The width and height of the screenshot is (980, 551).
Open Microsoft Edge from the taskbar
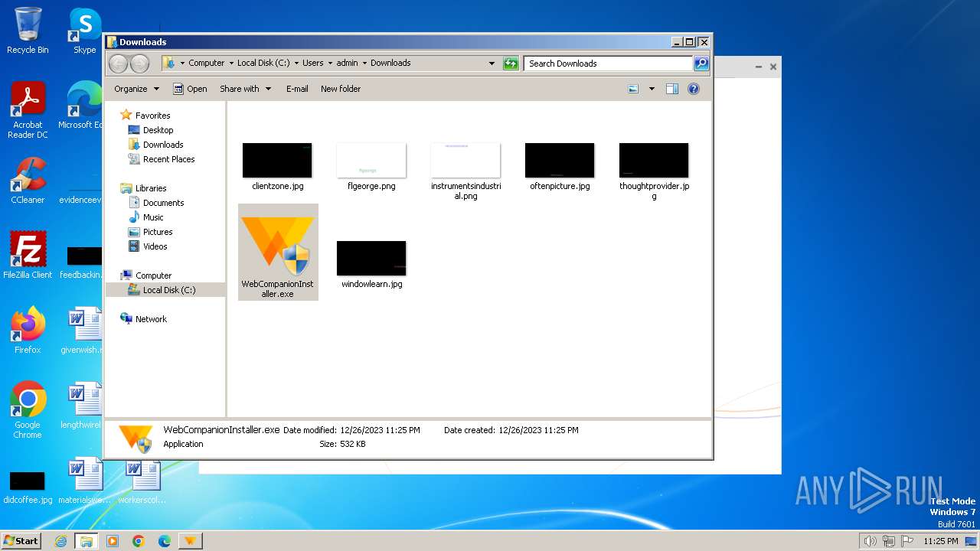tap(165, 541)
